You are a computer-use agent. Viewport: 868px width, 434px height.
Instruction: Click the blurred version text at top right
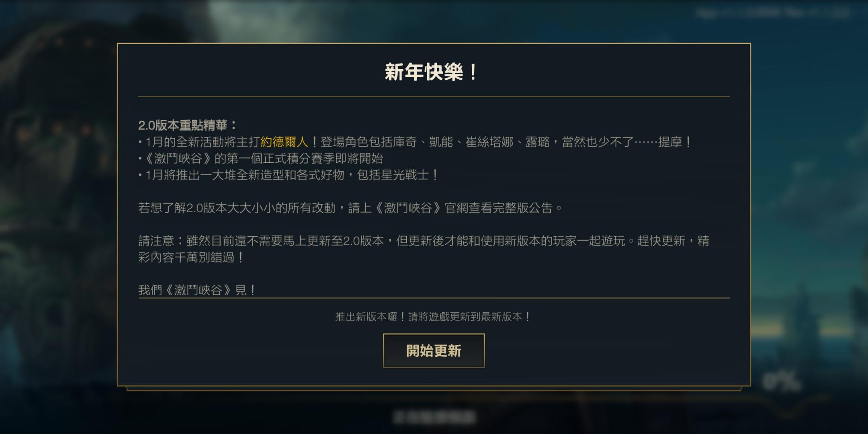pos(774,13)
